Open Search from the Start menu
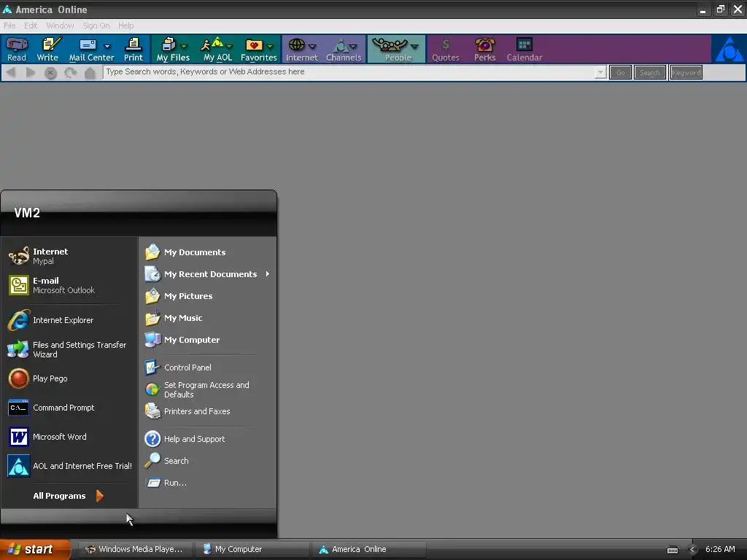This screenshot has height=560, width=747. coord(208,461)
